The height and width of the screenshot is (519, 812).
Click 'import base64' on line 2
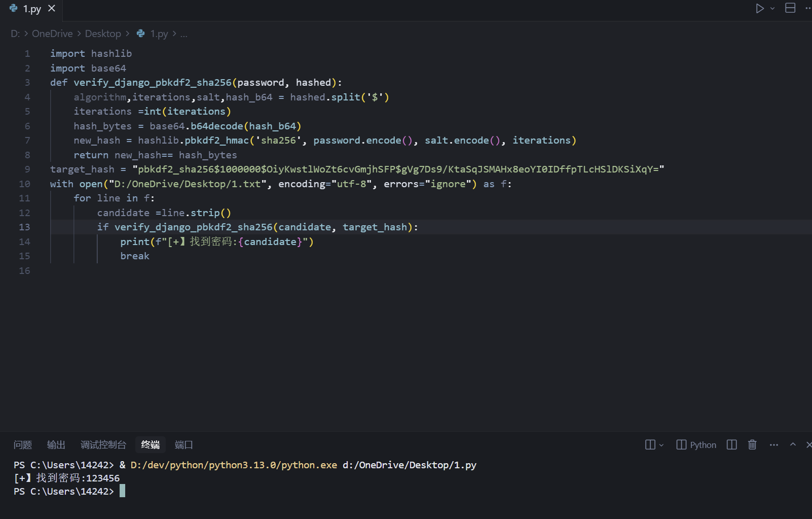click(x=88, y=68)
